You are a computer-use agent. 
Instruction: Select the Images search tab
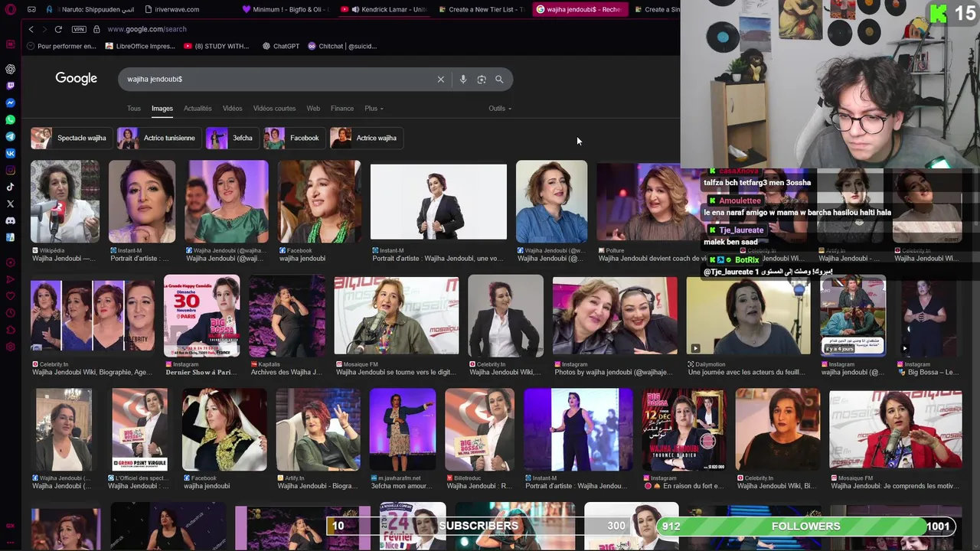162,109
